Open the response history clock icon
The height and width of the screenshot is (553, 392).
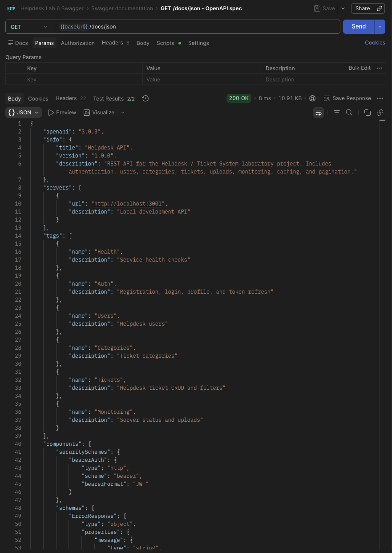(x=145, y=98)
